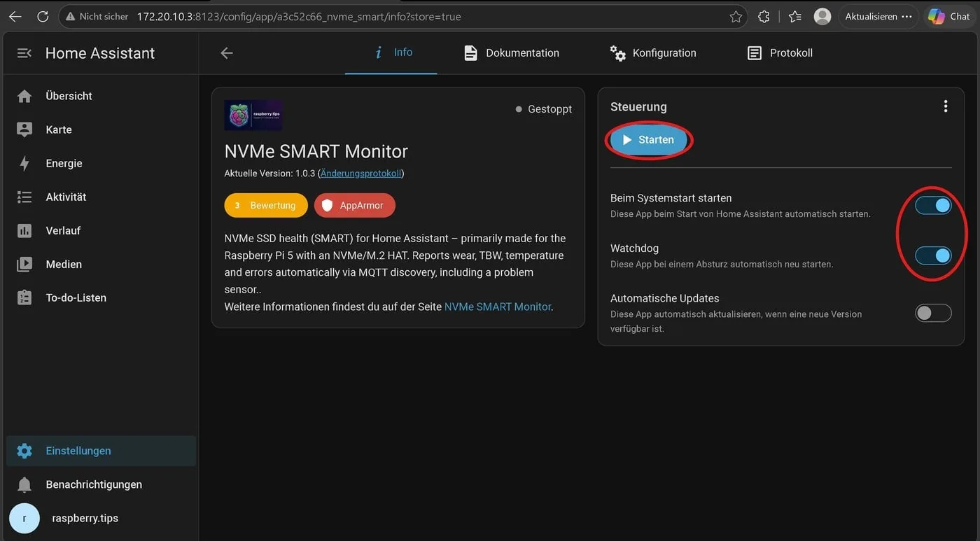This screenshot has height=541, width=980.
Task: Click the user avatar circle 'r'
Action: click(x=24, y=518)
